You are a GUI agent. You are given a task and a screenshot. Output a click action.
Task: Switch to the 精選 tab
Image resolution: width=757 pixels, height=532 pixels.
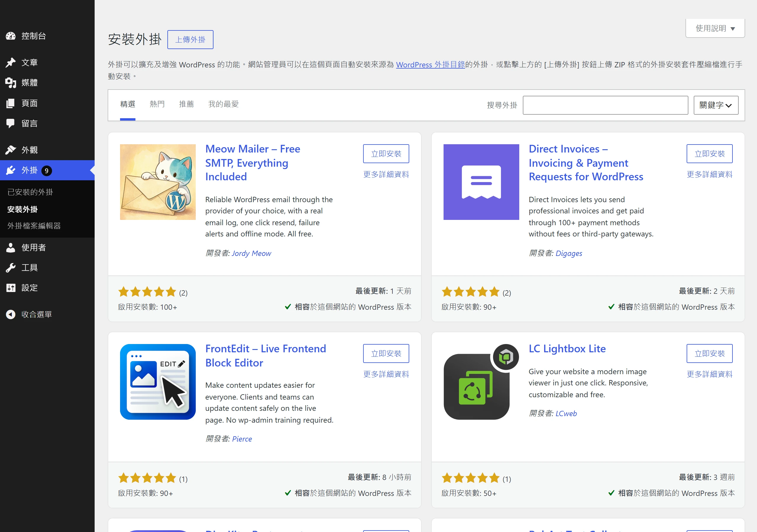127,104
